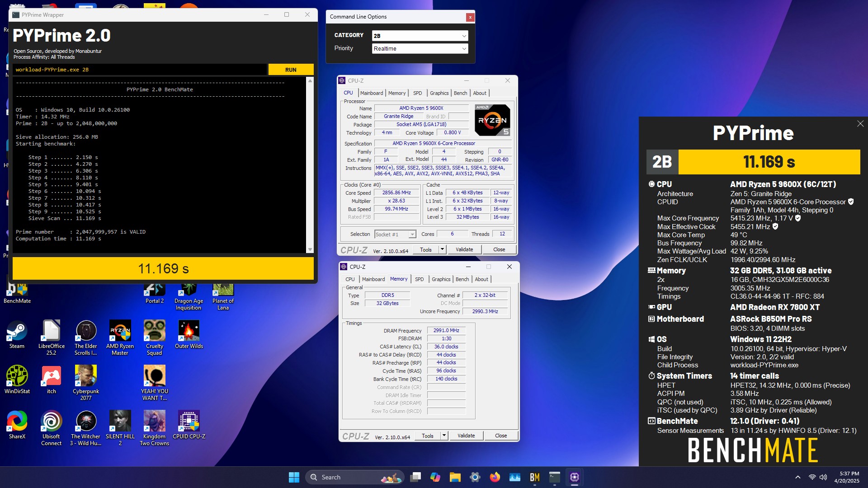
Task: Click the BenchMate BM taskbar icon
Action: tap(535, 477)
